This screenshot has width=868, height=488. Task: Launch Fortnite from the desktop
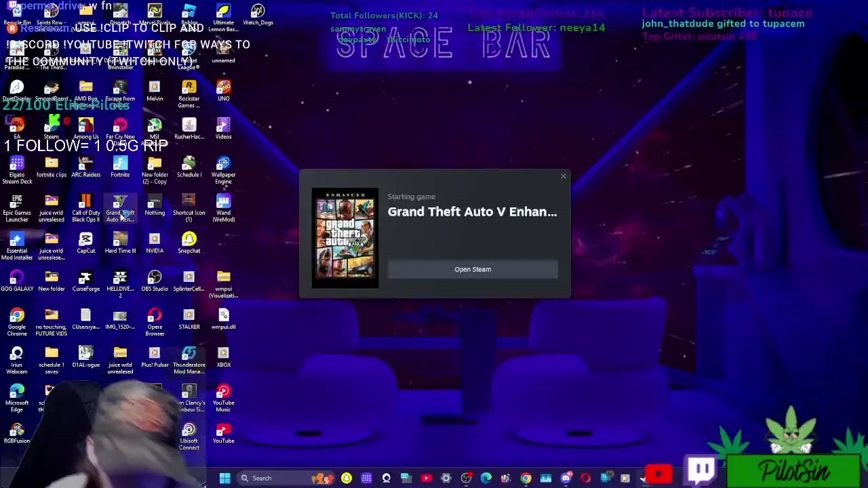120,166
